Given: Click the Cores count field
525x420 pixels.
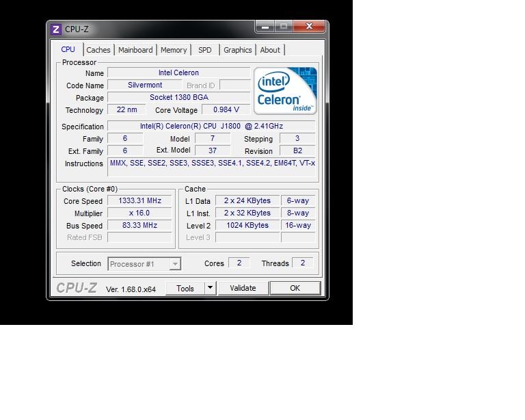Looking at the screenshot, I should pos(239,263).
